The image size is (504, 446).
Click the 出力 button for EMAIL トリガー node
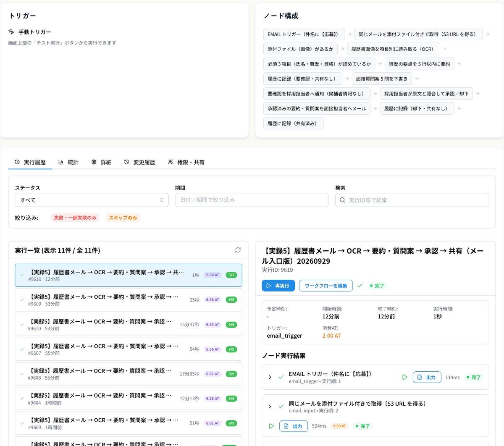pyautogui.click(x=427, y=377)
